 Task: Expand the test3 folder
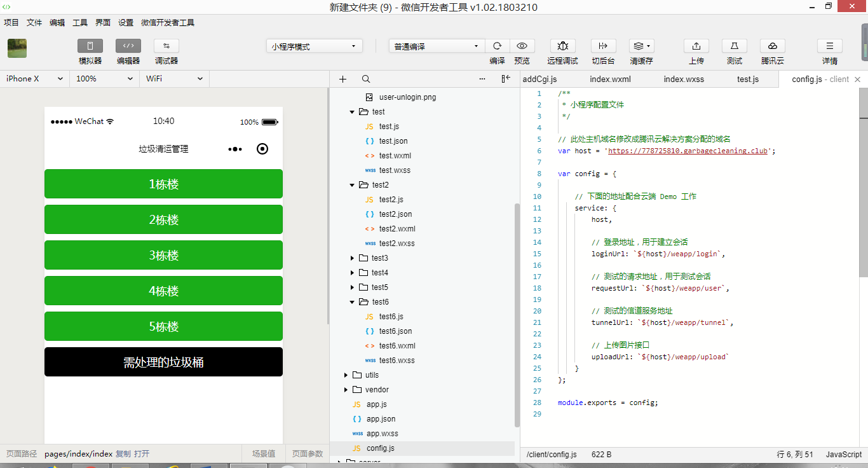coord(353,258)
